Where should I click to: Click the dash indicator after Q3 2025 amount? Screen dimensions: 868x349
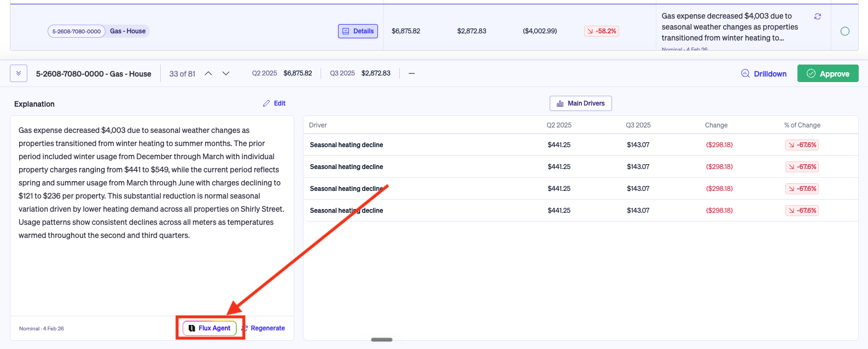pyautogui.click(x=412, y=73)
